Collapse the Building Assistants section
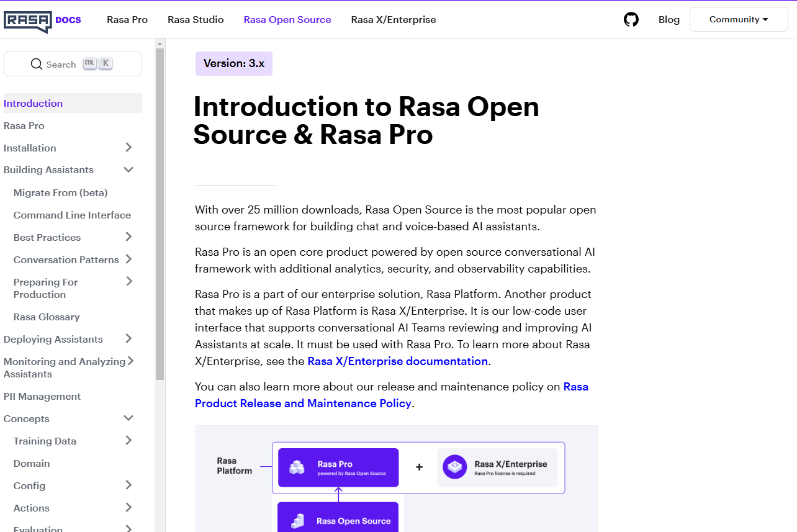Image resolution: width=797 pixels, height=532 pixels. coord(128,170)
